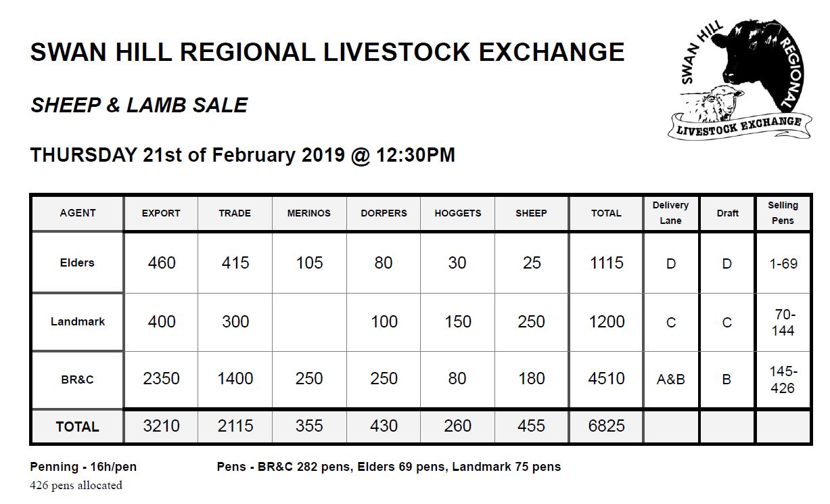Click the EXPORT column header
Image resolution: width=830 pixels, height=504 pixels.
161,213
